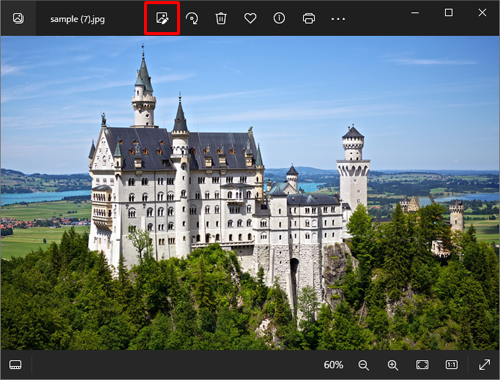Add photo to favorites with heart icon
Viewport: 500px width, 380px height.
[x=250, y=18]
